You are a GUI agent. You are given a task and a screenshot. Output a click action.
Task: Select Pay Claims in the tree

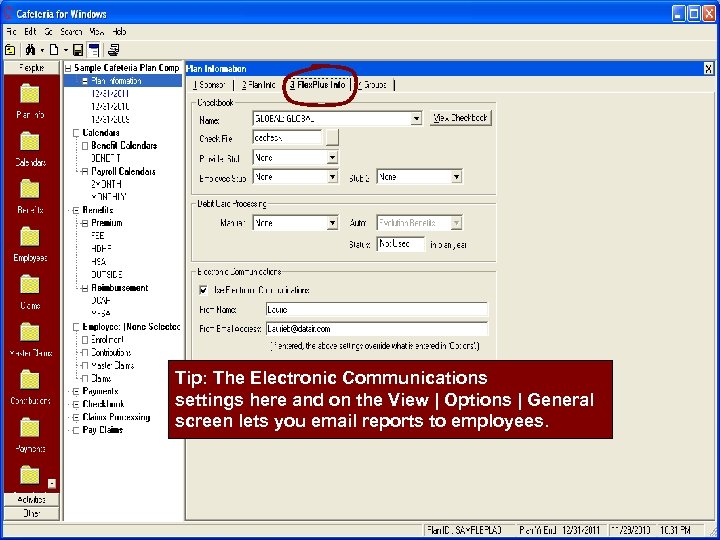(102, 430)
